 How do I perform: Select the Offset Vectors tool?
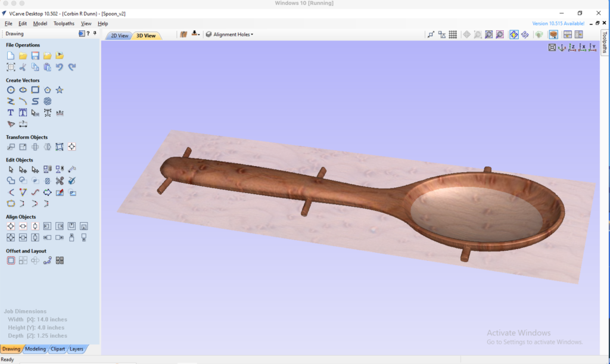[x=11, y=260]
